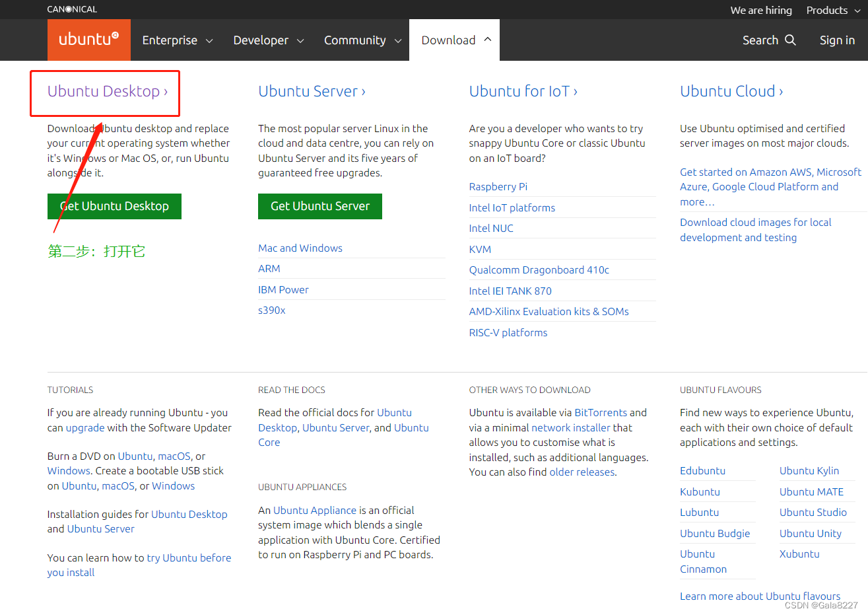Open the Intel NUC link
Image resolution: width=868 pixels, height=615 pixels.
coord(491,228)
